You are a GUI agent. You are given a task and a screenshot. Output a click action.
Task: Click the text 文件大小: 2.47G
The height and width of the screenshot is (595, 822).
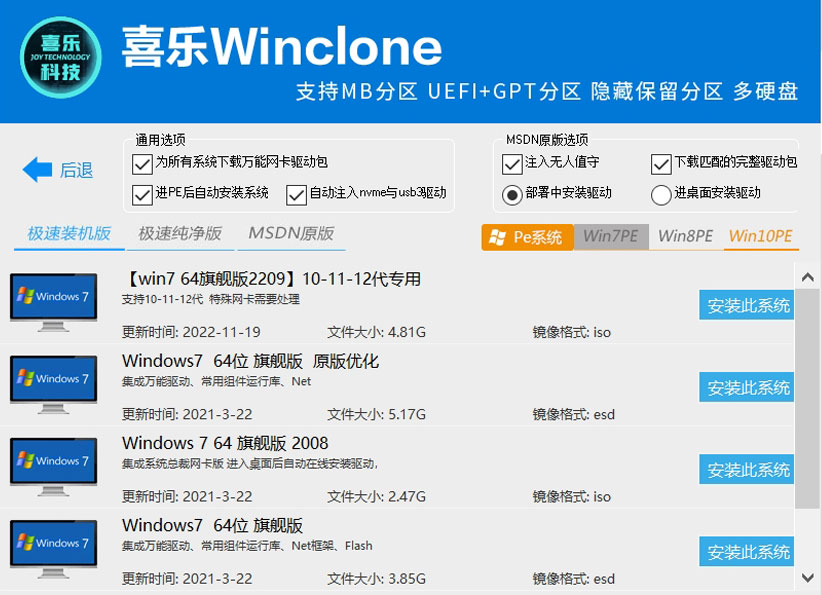coord(376,497)
